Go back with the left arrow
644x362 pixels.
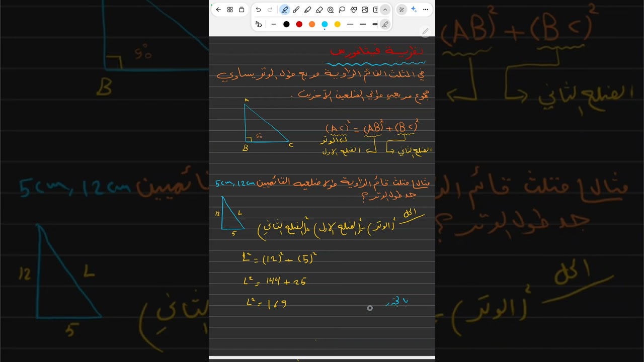(x=218, y=10)
